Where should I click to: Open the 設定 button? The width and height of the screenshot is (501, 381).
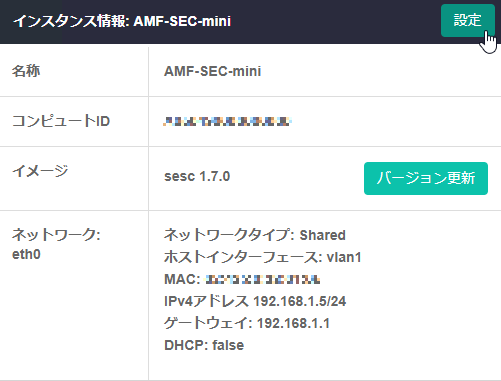click(x=468, y=20)
